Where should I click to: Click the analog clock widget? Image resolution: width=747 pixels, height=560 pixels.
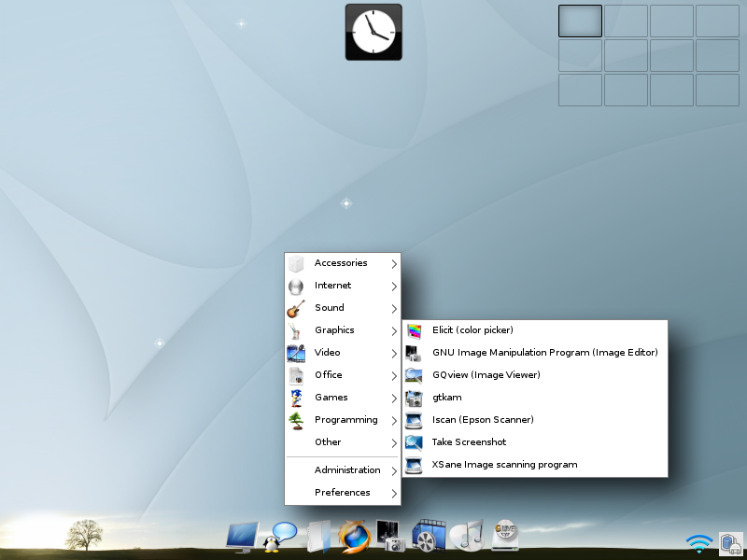click(x=373, y=33)
